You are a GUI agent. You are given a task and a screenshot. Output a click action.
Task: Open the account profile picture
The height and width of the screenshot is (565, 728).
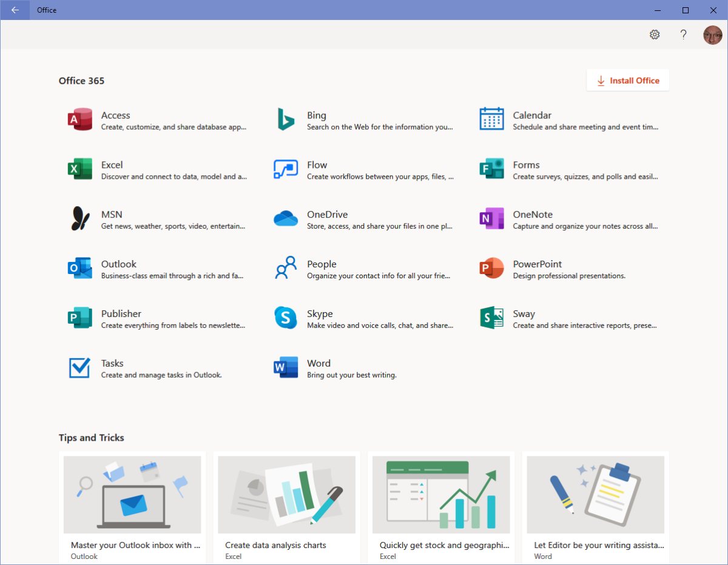point(713,35)
